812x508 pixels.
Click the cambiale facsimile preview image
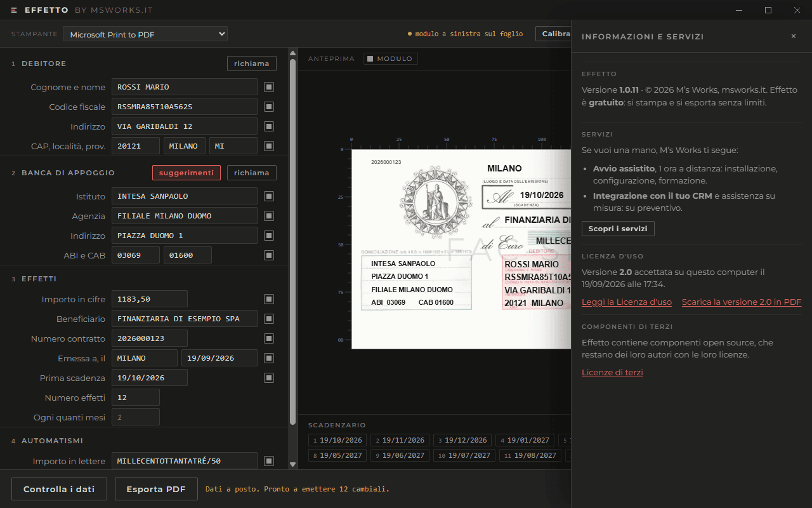tap(461, 249)
